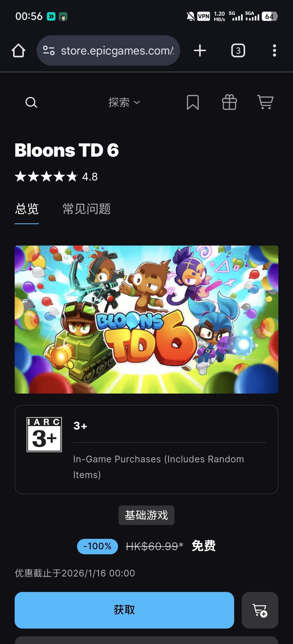Open the tab switcher showing 3 tabs
293x644 pixels.
tap(238, 51)
